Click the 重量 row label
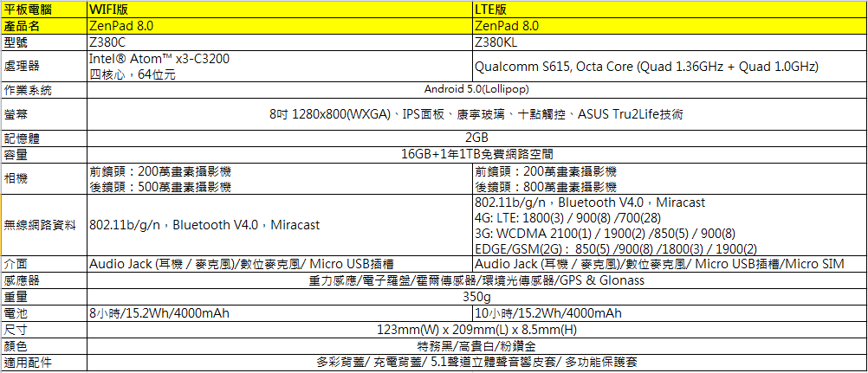 (x=43, y=297)
